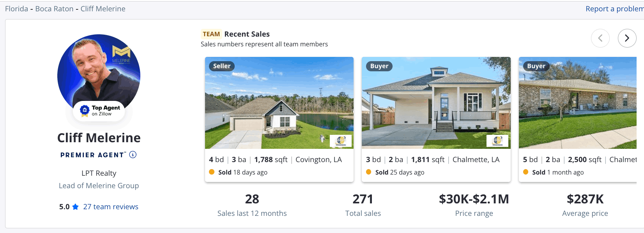Click the TEAM badge label

211,34
